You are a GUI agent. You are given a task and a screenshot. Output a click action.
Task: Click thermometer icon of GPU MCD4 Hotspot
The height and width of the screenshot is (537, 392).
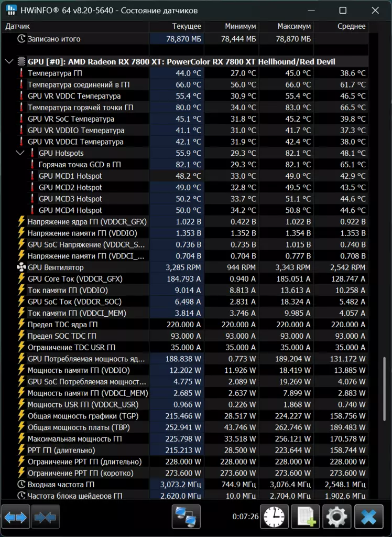(32, 210)
